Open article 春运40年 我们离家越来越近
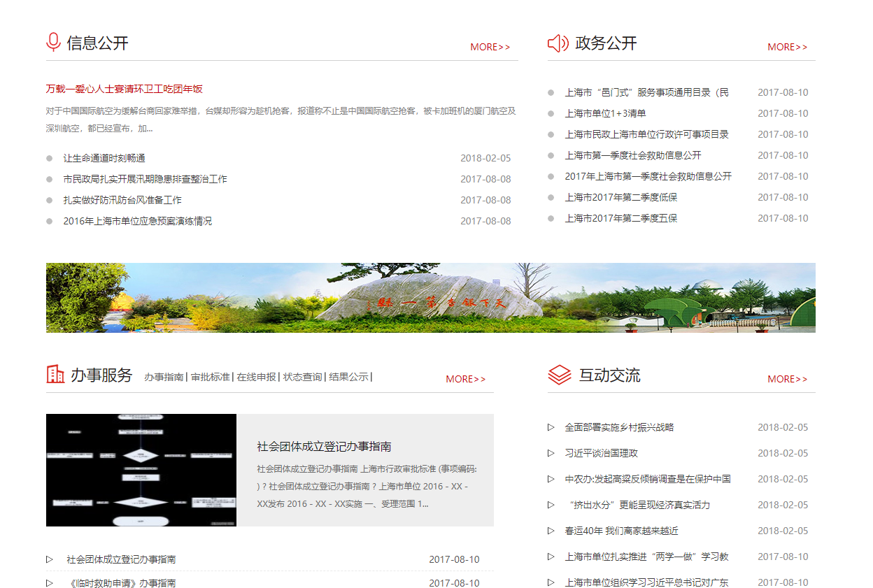 pos(622,531)
